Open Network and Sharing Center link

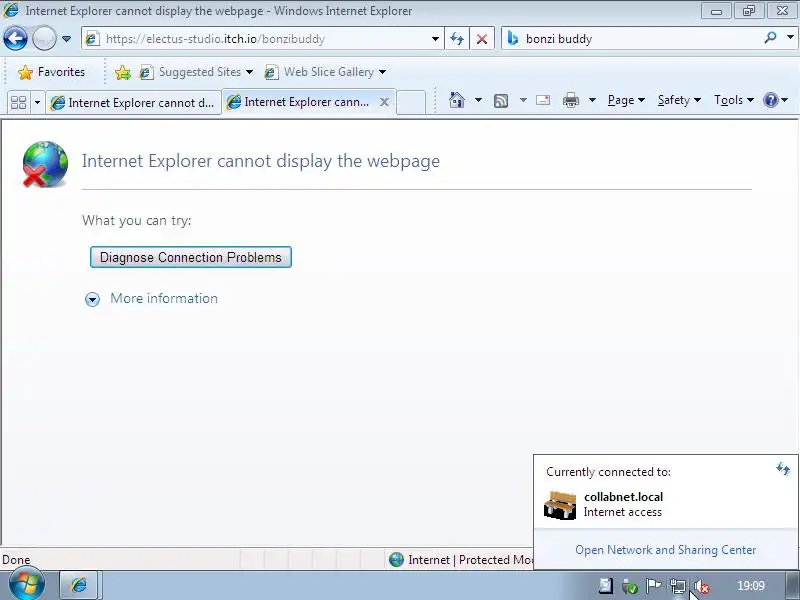665,549
